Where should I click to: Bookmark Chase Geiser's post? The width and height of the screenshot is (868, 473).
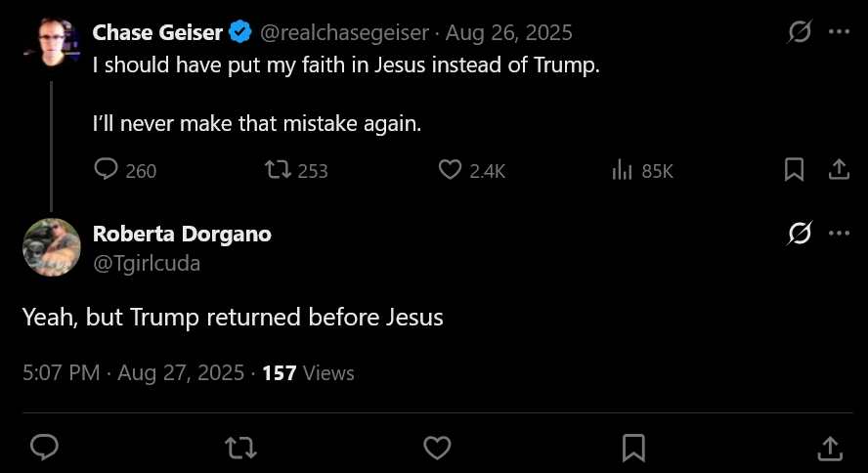(794, 170)
